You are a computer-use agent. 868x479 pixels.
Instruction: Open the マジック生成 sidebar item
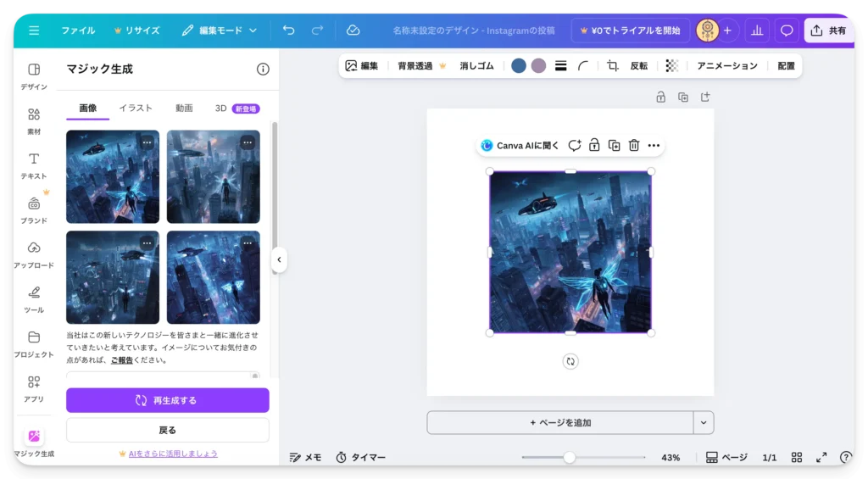click(x=34, y=443)
